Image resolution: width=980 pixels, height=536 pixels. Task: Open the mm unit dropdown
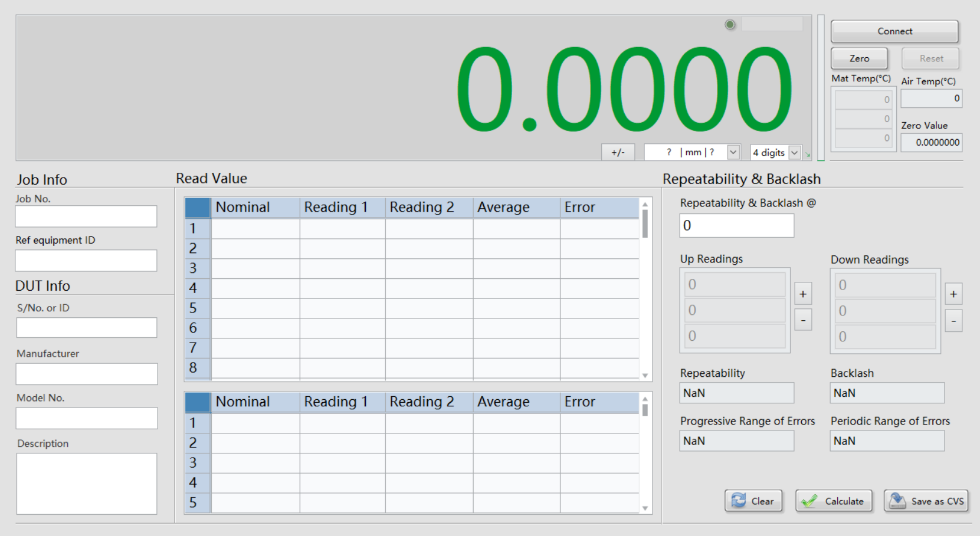(x=733, y=152)
